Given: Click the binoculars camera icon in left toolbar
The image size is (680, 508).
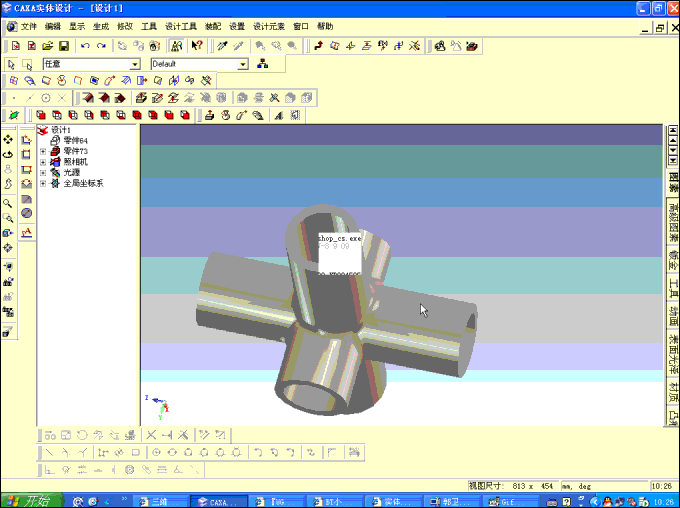Looking at the screenshot, I should 8,282.
